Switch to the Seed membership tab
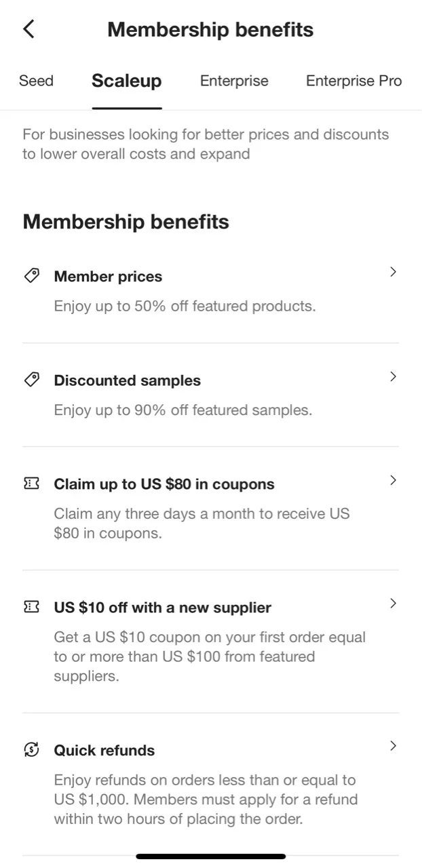This screenshot has width=422, height=868. (36, 81)
